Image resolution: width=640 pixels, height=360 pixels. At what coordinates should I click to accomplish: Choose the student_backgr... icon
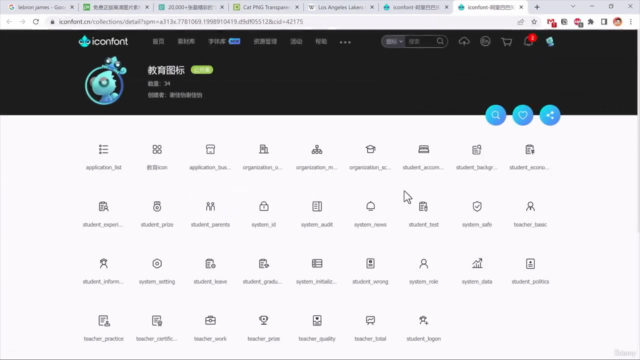477,149
